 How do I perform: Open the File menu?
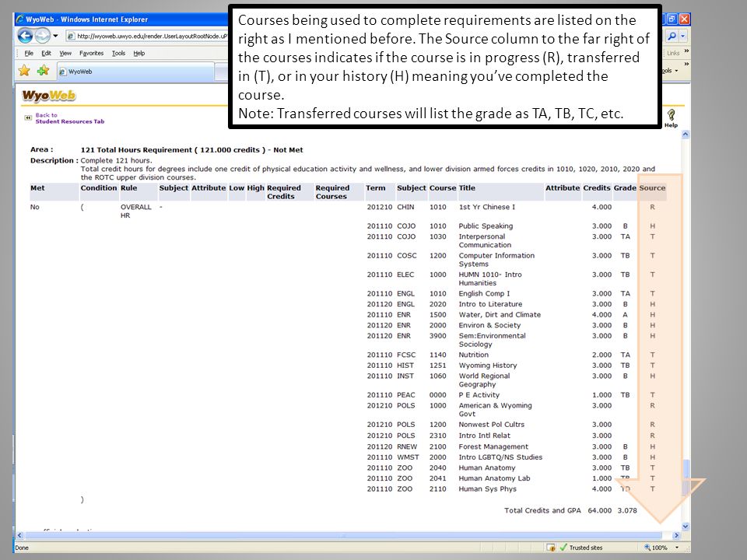29,54
